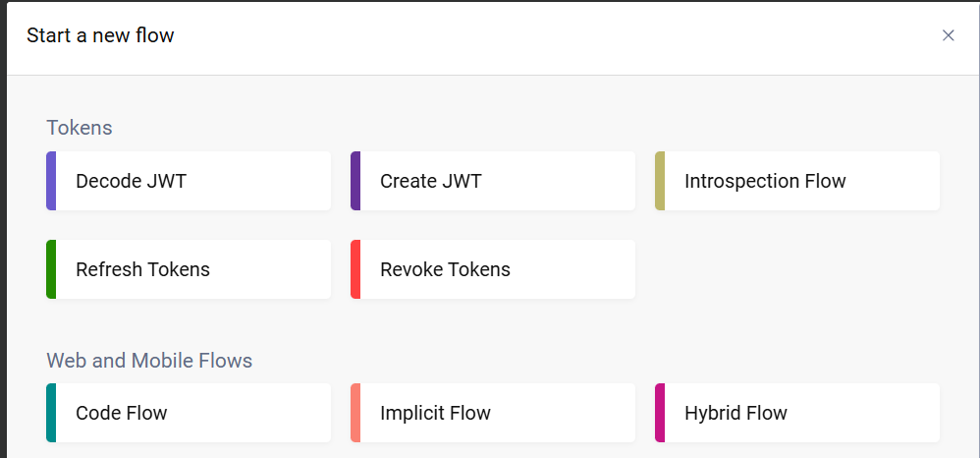
Task: Click the magenta stripe on Hybrid Flow
Action: [660, 413]
